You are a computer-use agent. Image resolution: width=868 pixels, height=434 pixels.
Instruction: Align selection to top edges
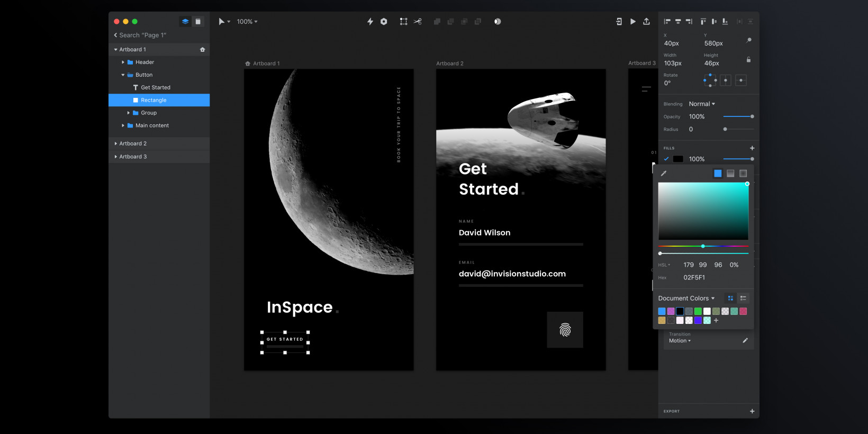tap(703, 22)
